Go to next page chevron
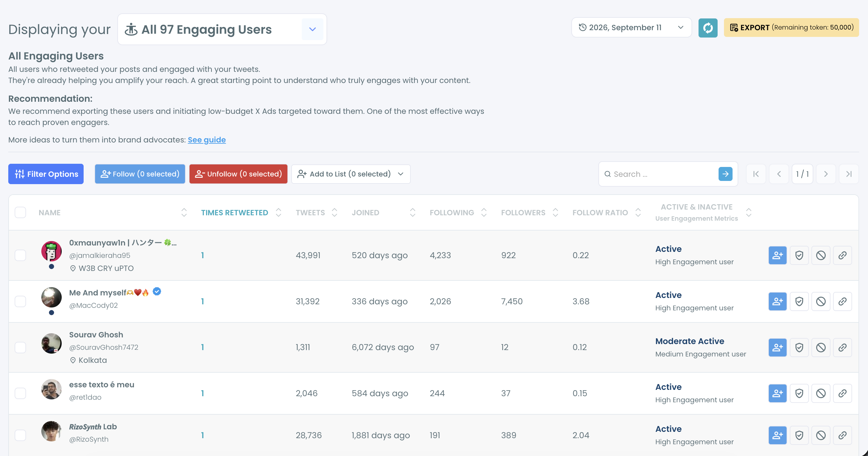This screenshot has height=456, width=868. (825, 174)
